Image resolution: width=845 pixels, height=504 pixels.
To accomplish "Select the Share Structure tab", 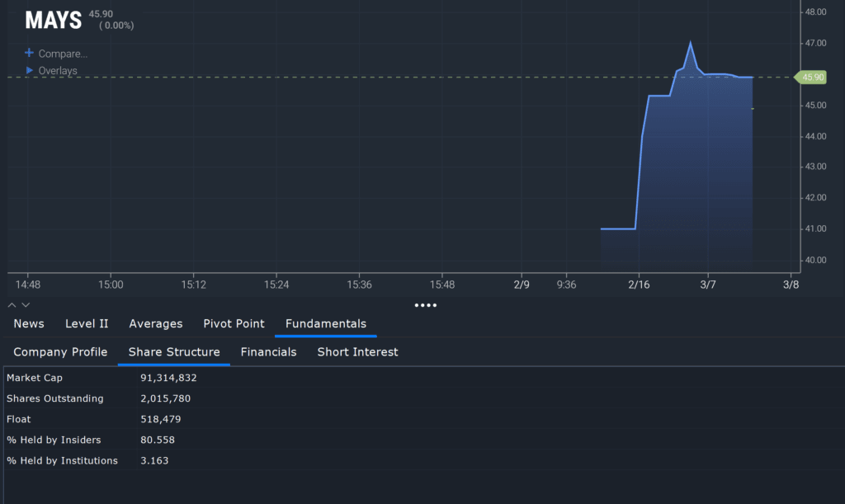I will pyautogui.click(x=173, y=352).
